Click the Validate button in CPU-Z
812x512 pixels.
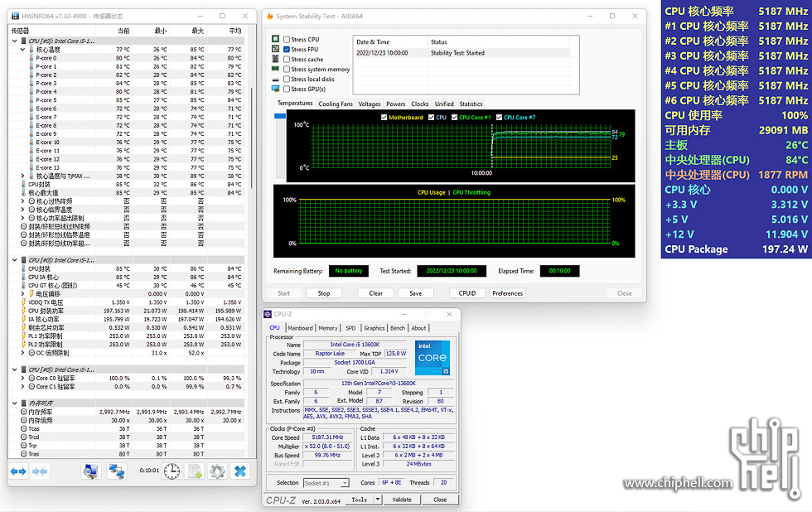[x=402, y=500]
